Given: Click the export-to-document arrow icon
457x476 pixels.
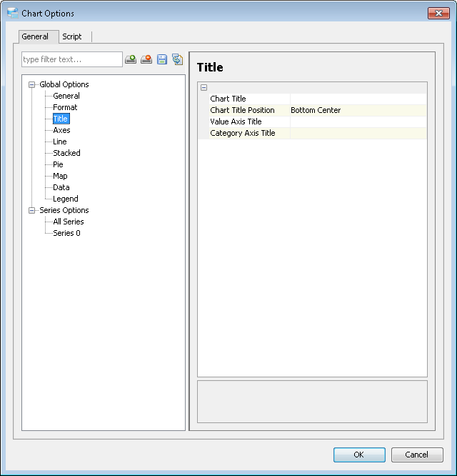Looking at the screenshot, I should click(x=177, y=59).
